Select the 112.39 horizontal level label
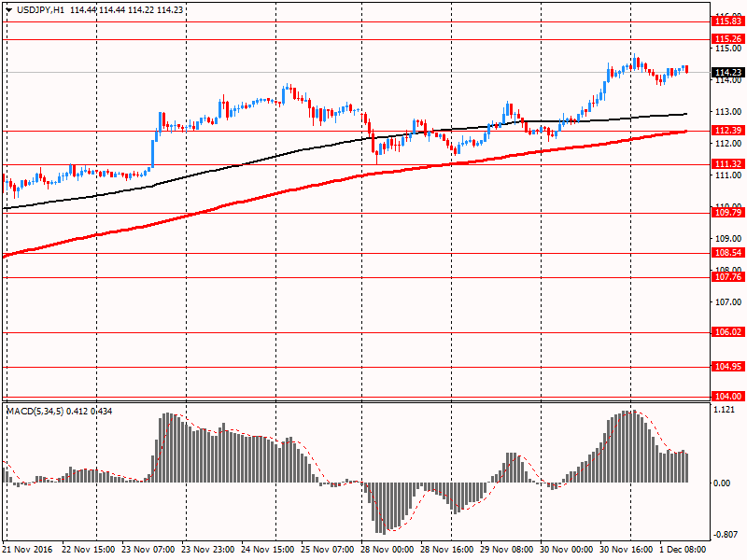Viewport: 747px width, 560px height. click(728, 131)
